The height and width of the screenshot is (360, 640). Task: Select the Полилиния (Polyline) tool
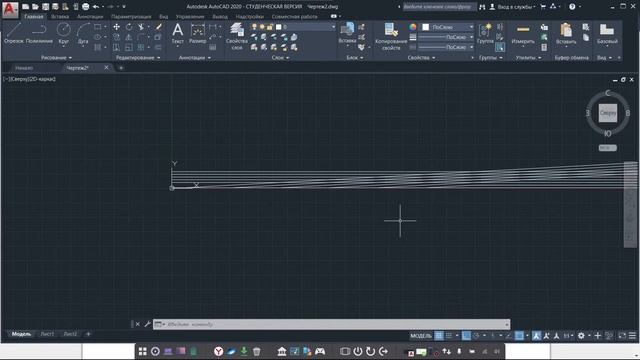39,33
